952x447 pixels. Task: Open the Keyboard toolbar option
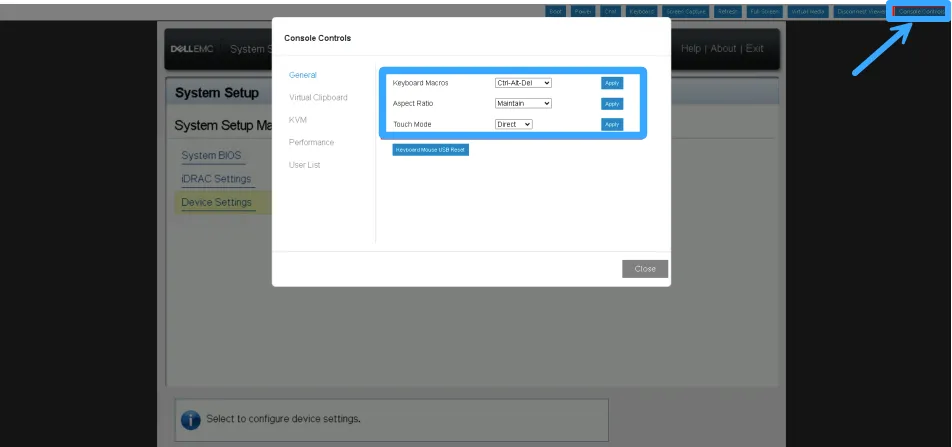642,11
